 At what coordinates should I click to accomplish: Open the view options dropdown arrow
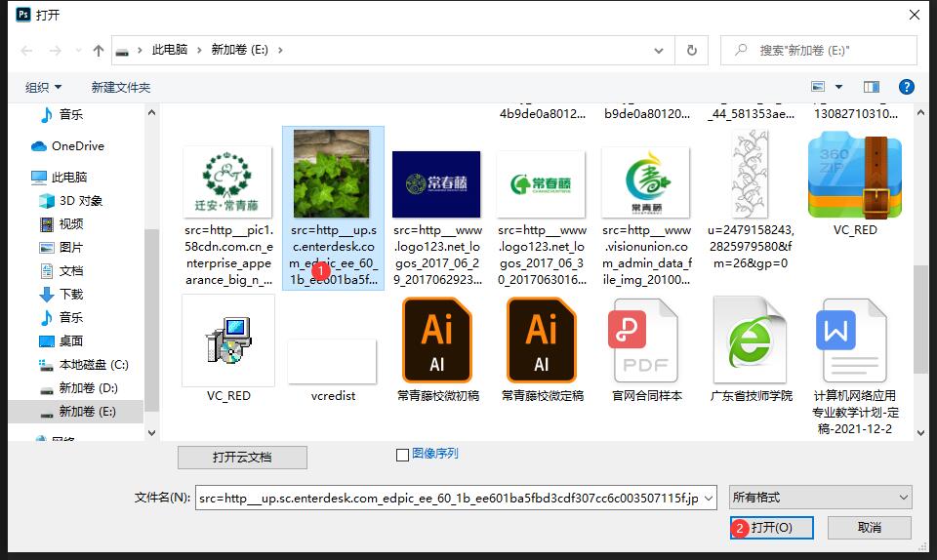point(838,87)
